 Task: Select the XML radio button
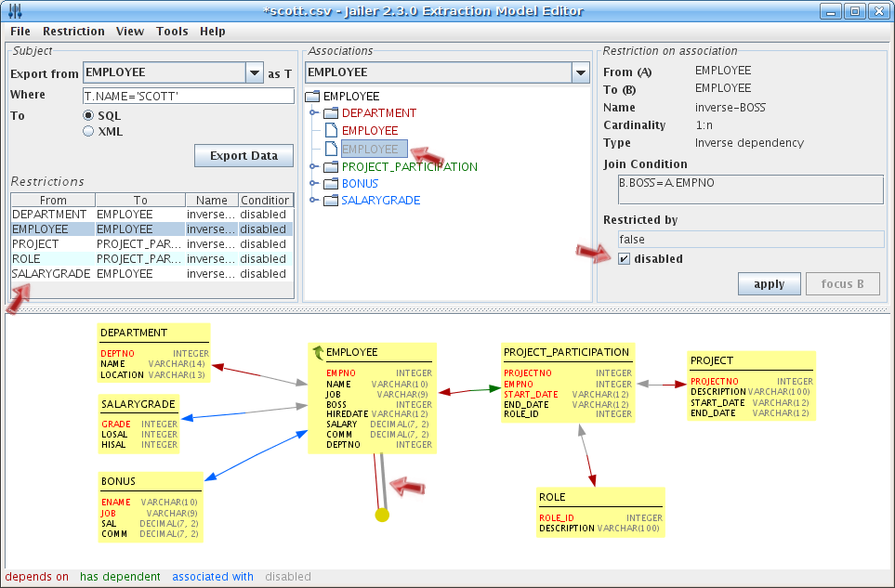88,132
